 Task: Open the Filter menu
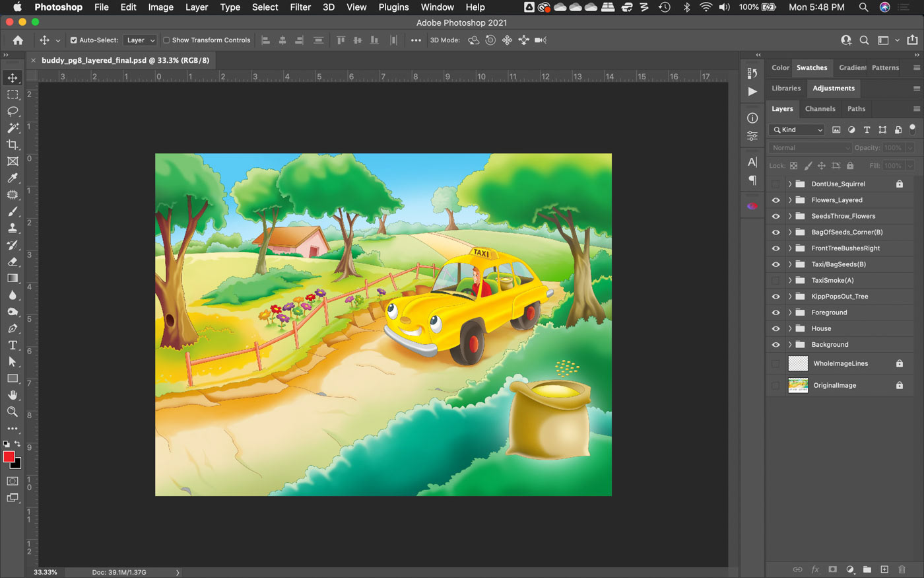click(300, 7)
